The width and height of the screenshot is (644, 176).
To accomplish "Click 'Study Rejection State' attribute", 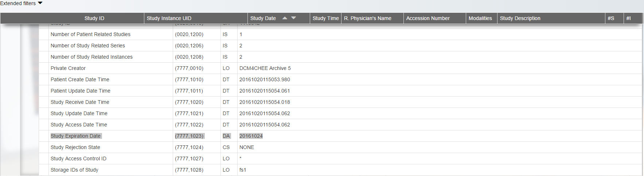I will 75,147.
